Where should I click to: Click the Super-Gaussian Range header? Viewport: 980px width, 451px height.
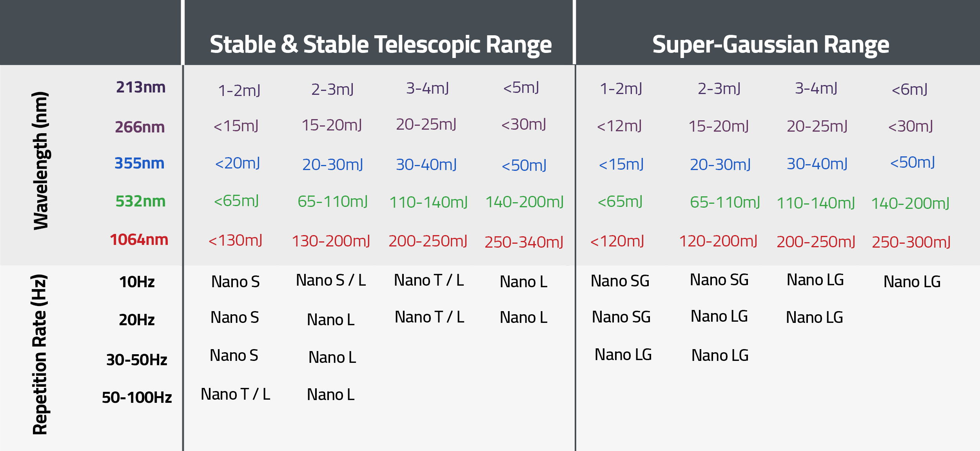770,44
